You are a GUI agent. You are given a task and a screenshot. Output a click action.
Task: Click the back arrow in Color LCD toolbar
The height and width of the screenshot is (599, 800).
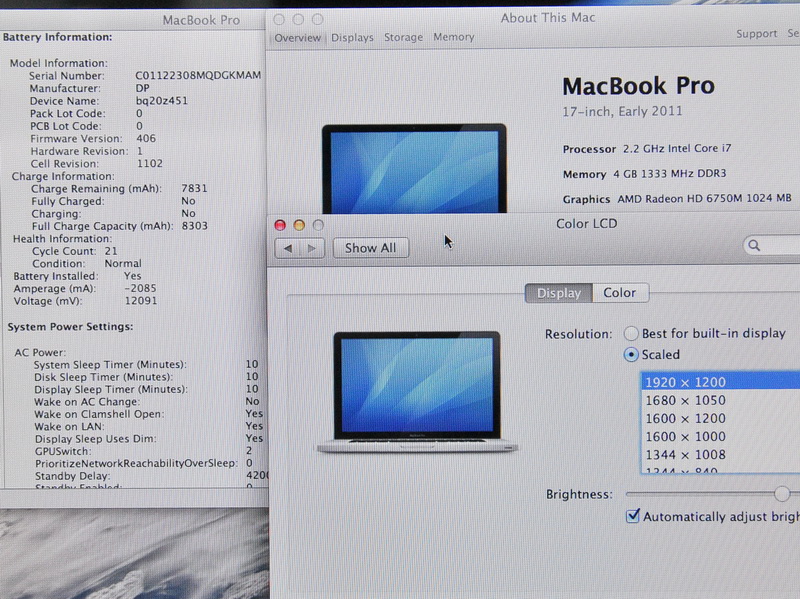288,248
